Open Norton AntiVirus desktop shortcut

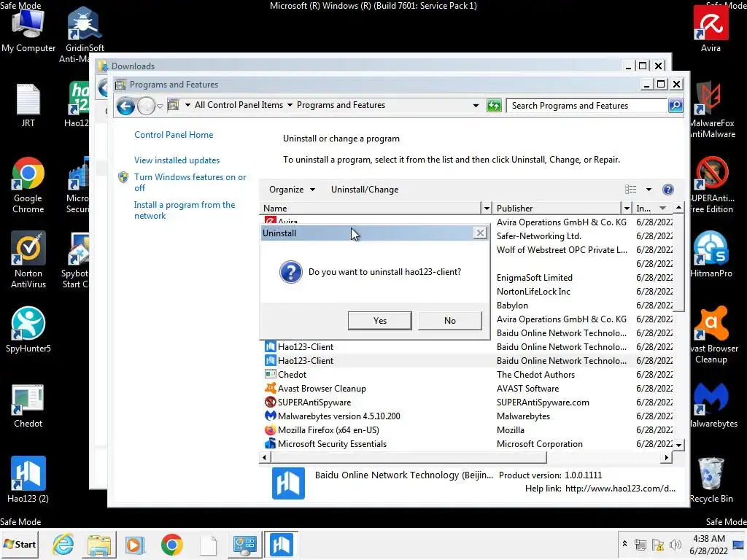(x=28, y=260)
